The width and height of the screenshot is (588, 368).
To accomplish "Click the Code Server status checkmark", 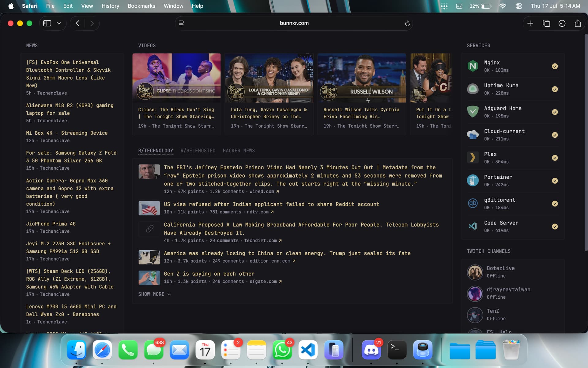I will point(555,227).
